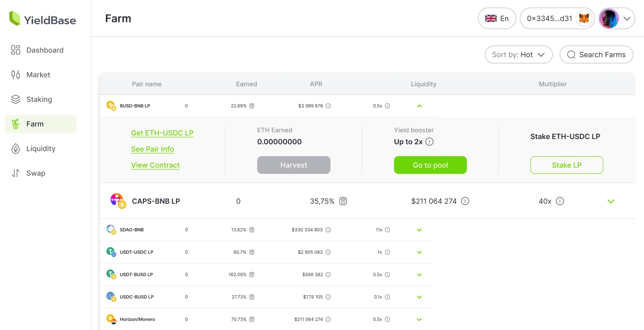Open the Get ETH-USDC LP link
This screenshot has width=644, height=330.
162,133
